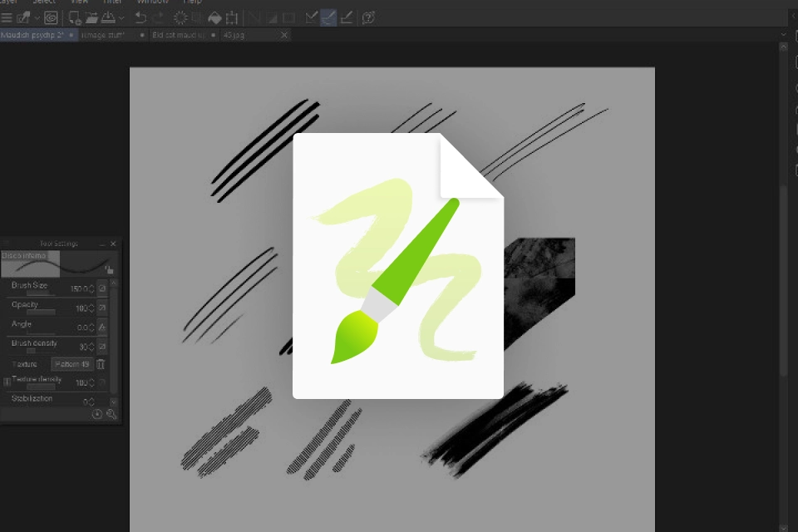Image resolution: width=798 pixels, height=532 pixels.
Task: Click the sub tool detail wrench icon
Action: pyautogui.click(x=111, y=415)
